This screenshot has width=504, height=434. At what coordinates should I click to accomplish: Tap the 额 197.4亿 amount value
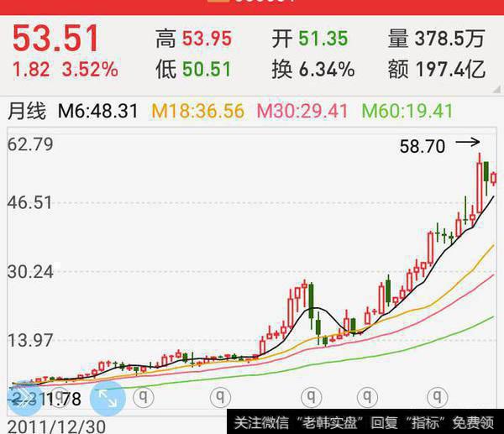437,70
